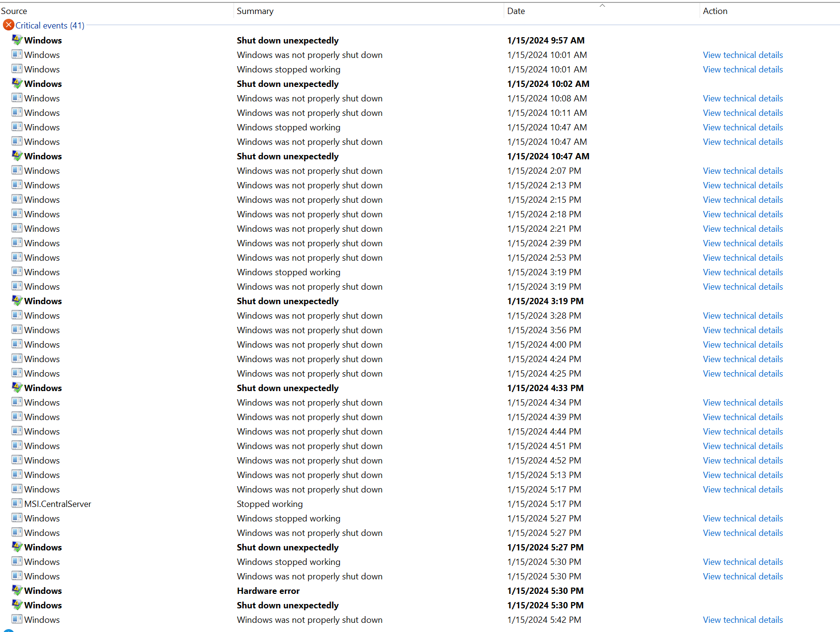View technical details for 5:27 PM Windows stopped working
The width and height of the screenshot is (840, 632).
(743, 519)
